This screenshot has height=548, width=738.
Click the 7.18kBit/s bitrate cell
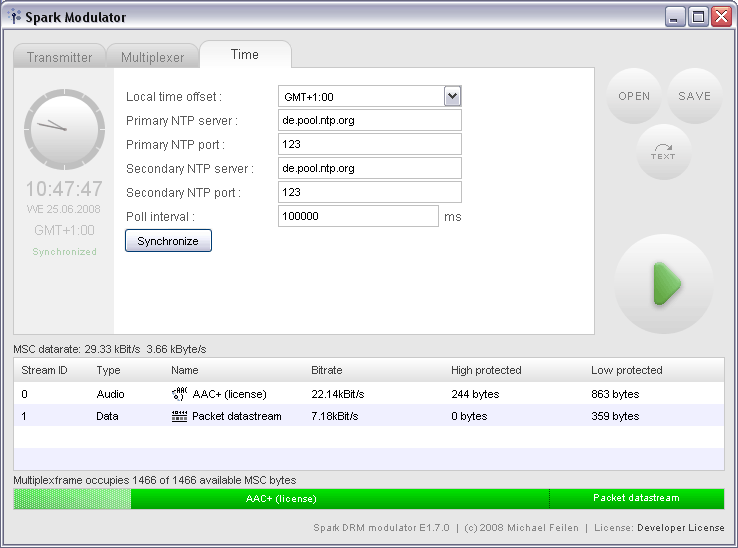point(335,416)
